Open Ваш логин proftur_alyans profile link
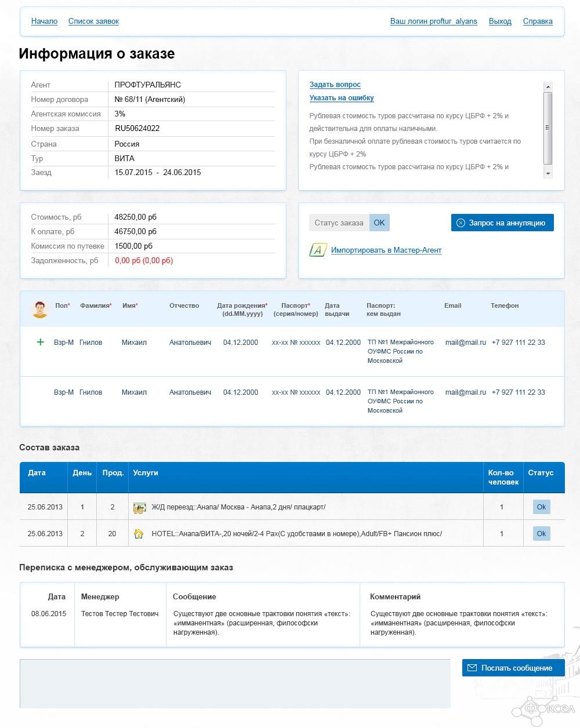580x728 pixels. tap(433, 21)
